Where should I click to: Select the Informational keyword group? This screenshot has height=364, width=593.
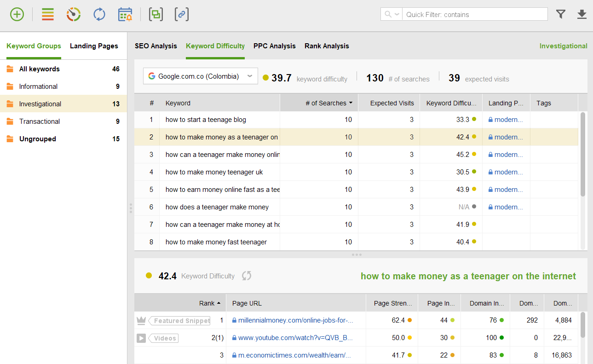[63, 87]
